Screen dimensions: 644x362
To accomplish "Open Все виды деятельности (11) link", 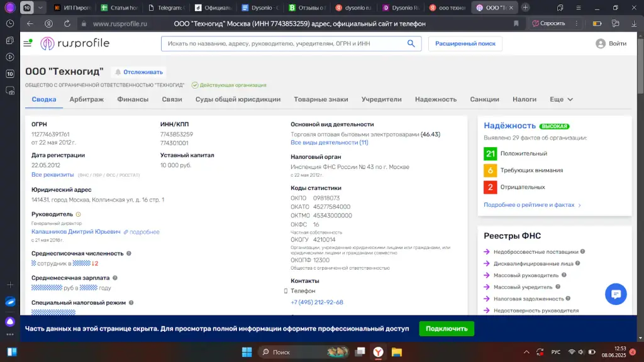I will tap(330, 143).
